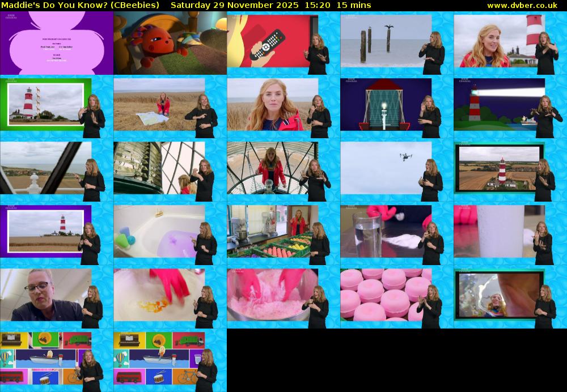Open the TV remote control thumbnail
Screen dimensions: 567x392
tap(283, 43)
